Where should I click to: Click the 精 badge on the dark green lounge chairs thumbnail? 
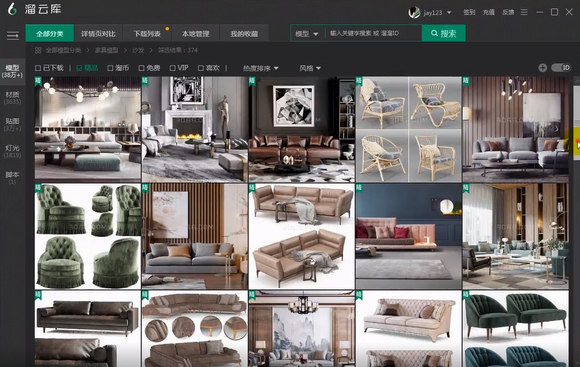pos(466,294)
